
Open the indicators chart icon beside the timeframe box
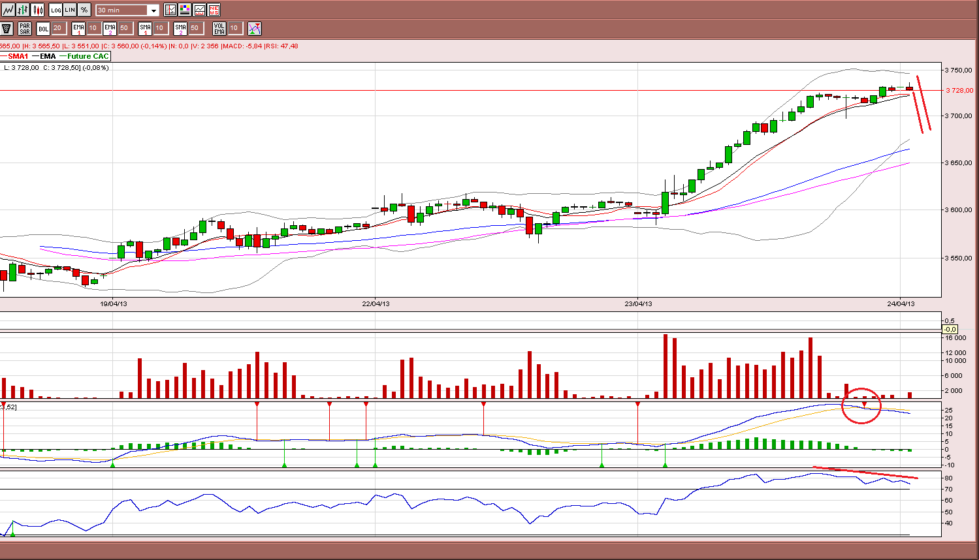click(x=170, y=10)
